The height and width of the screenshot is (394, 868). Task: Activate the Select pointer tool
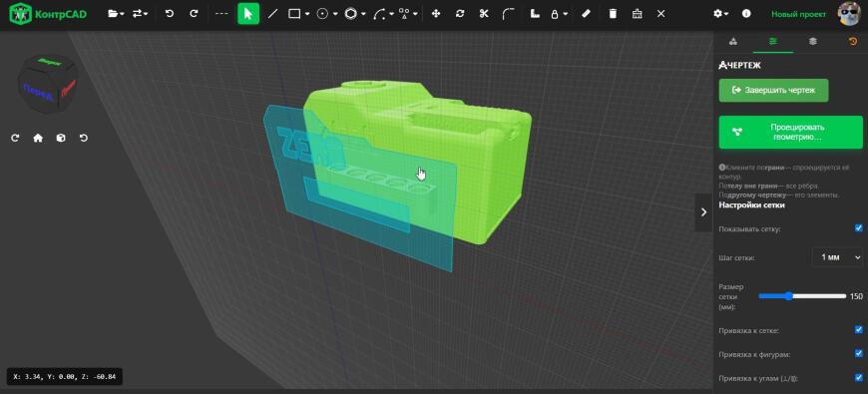tap(248, 14)
